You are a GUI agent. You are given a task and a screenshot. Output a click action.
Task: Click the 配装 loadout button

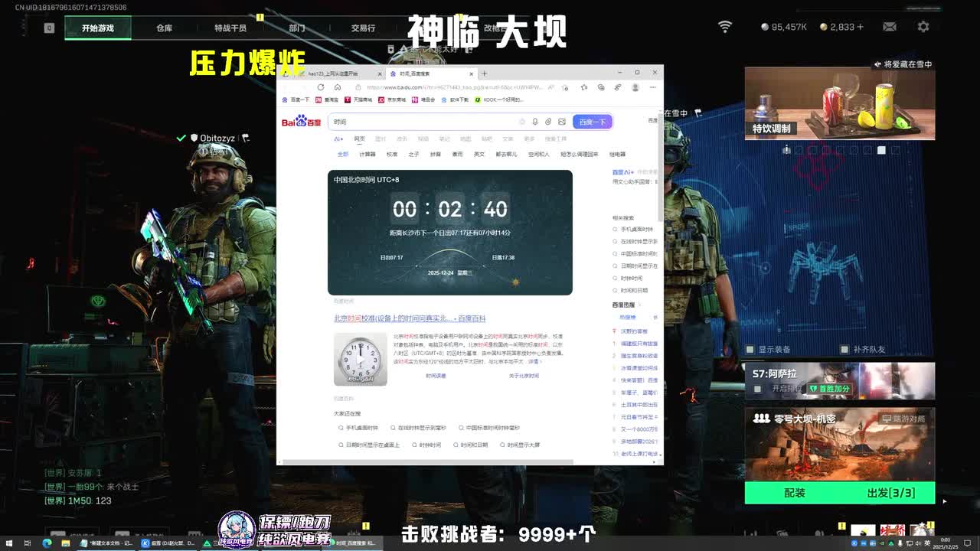point(795,493)
